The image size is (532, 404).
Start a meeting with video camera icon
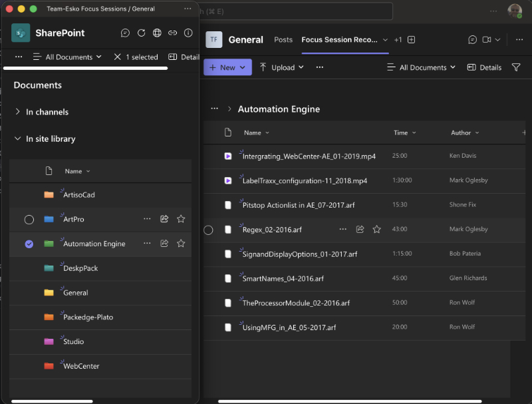click(487, 40)
